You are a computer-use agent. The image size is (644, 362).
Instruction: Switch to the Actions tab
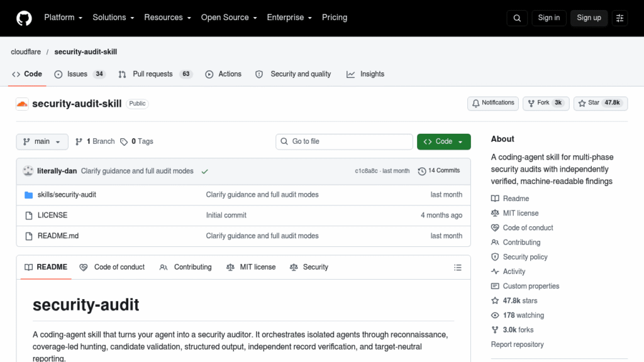tap(223, 74)
